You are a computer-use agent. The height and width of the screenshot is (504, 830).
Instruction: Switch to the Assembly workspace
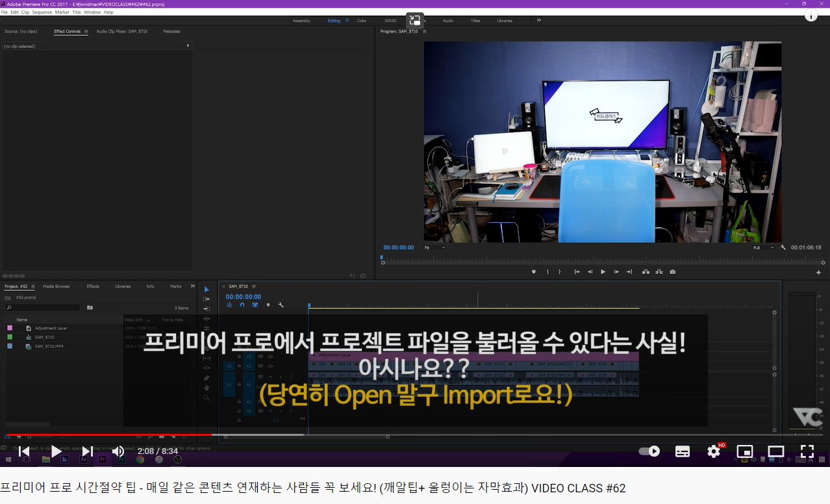click(x=301, y=21)
